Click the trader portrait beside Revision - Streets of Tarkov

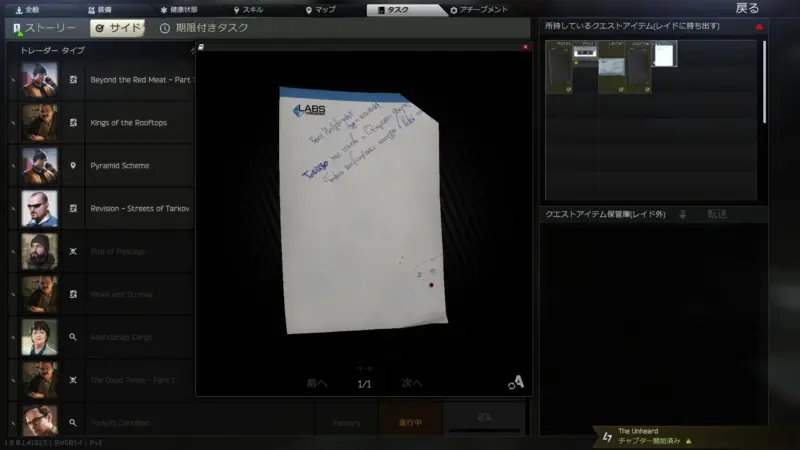(x=40, y=208)
